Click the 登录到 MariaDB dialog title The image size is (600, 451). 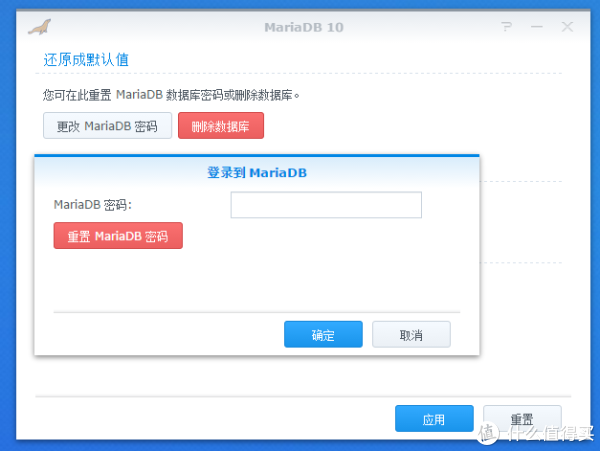coord(257,172)
